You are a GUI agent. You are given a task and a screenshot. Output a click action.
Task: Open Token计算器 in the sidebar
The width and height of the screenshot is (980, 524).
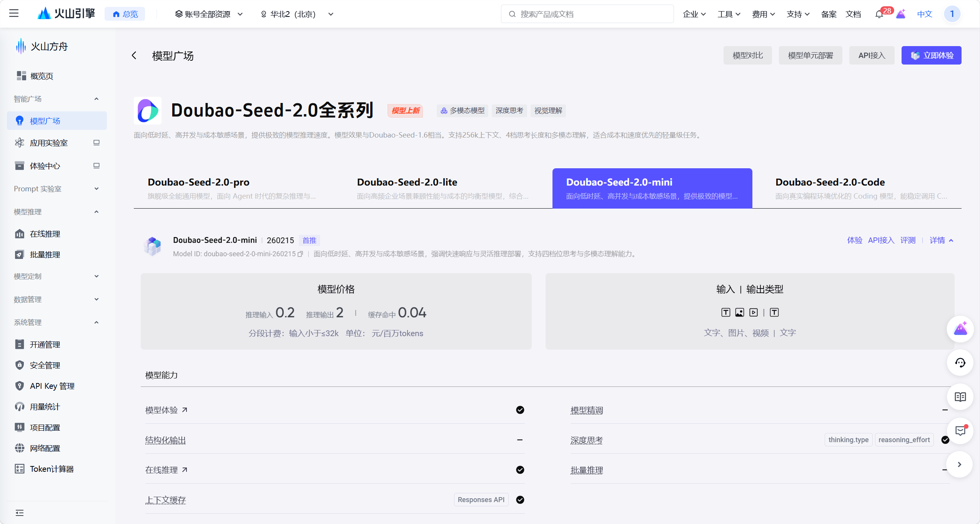(52, 469)
